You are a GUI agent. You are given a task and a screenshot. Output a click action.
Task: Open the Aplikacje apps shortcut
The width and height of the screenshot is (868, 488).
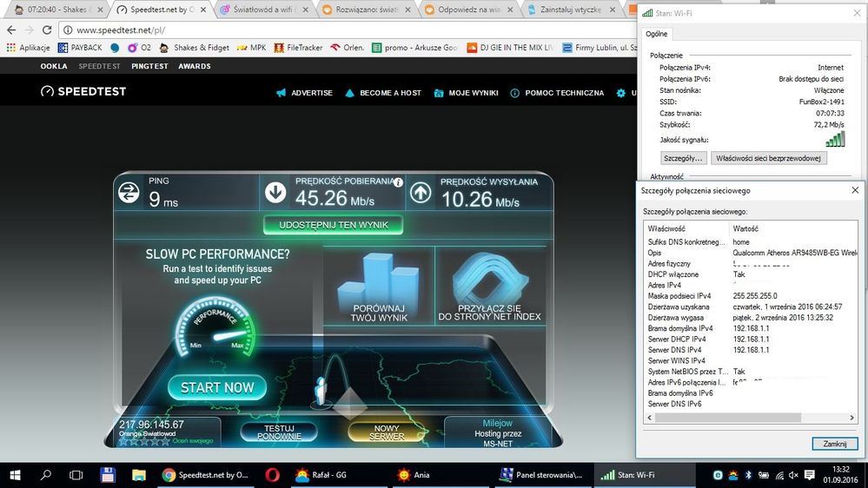point(28,48)
